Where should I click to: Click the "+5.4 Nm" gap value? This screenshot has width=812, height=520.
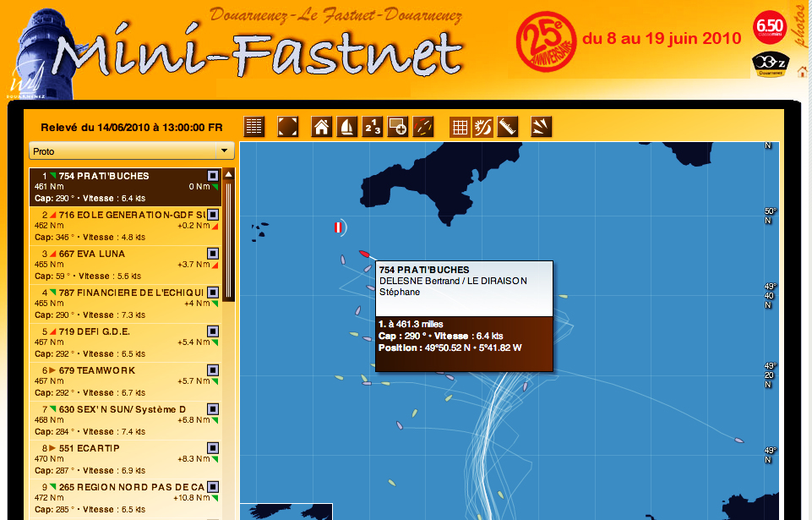[x=193, y=342]
